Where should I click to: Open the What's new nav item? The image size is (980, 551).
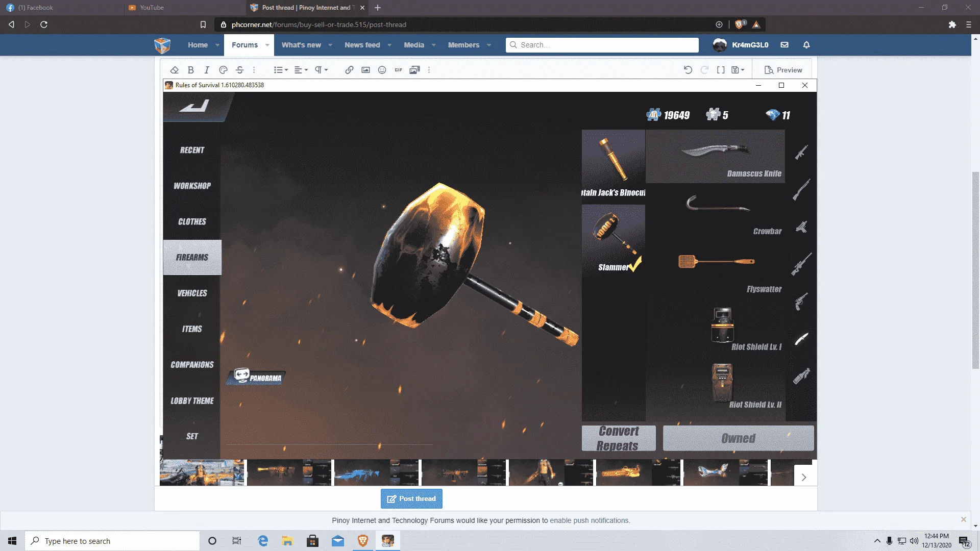pyautogui.click(x=301, y=45)
